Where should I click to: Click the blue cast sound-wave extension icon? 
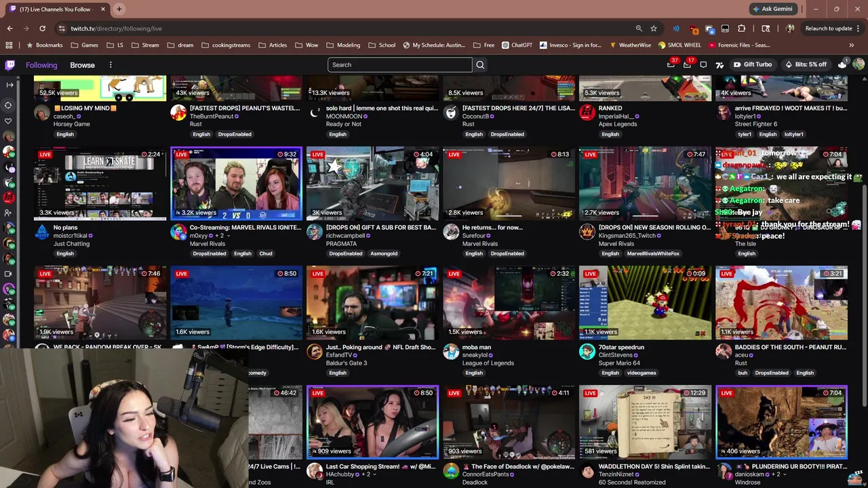point(676,28)
